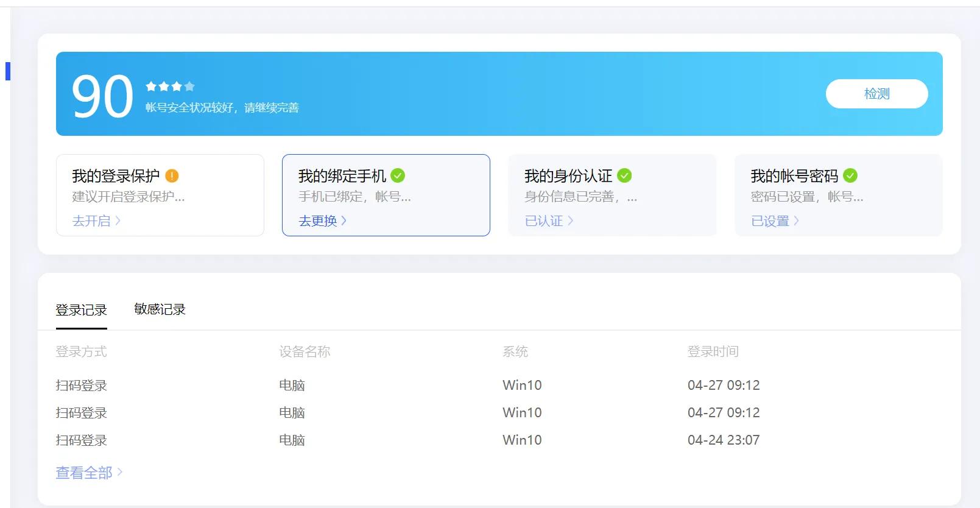
Task: Click 电脑 in the 04-24 23:07 row
Action: 292,440
